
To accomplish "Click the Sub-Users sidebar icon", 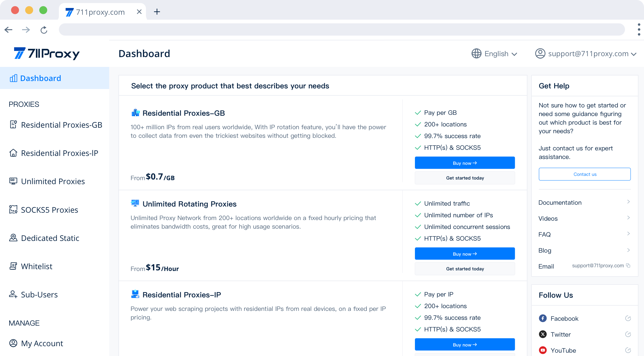I will point(13,294).
